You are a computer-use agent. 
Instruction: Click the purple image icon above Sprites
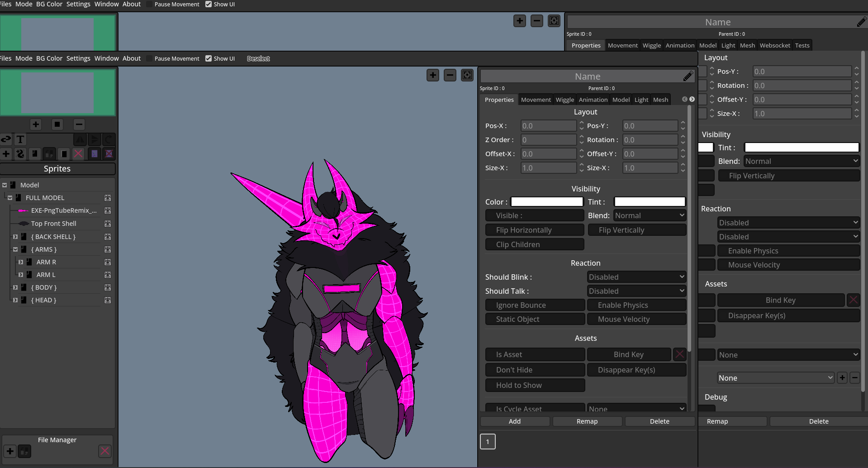click(95, 154)
